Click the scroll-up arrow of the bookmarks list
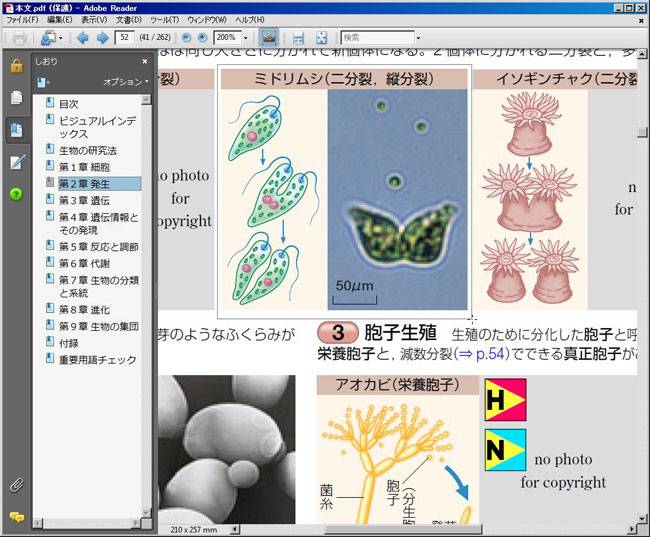The width and height of the screenshot is (650, 537). (146, 100)
